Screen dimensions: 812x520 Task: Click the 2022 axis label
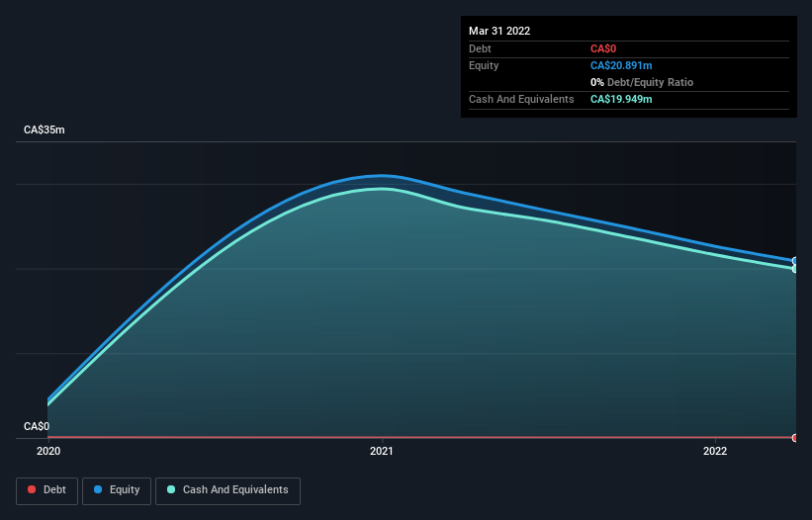(715, 451)
